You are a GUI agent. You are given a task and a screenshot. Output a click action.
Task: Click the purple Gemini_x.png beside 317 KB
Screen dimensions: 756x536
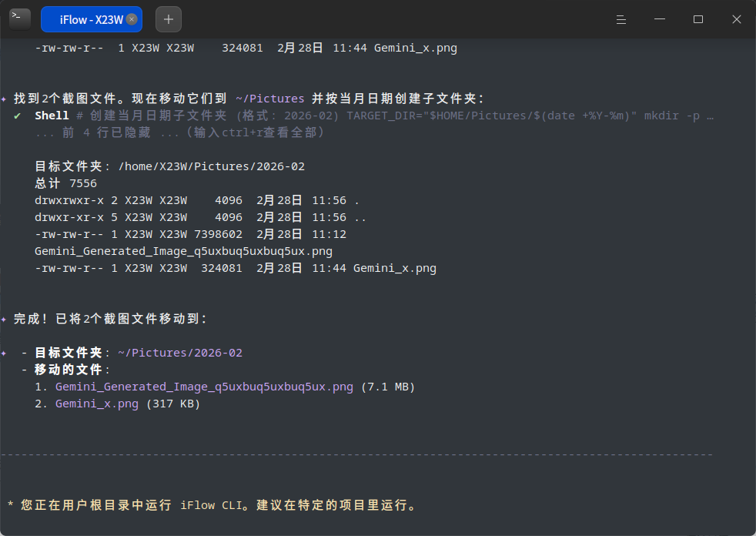coord(97,404)
